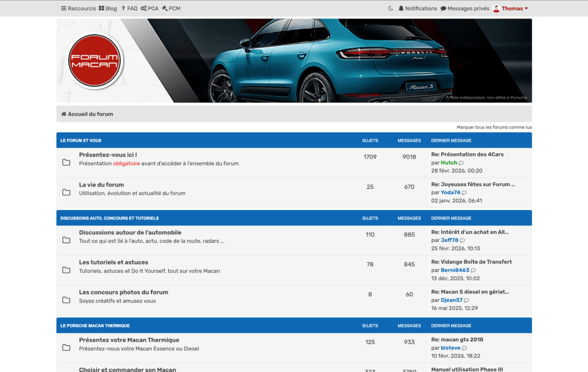The width and height of the screenshot is (588, 372).
Task: Click view-latest-post icon next to Yoda74
Action: click(464, 193)
